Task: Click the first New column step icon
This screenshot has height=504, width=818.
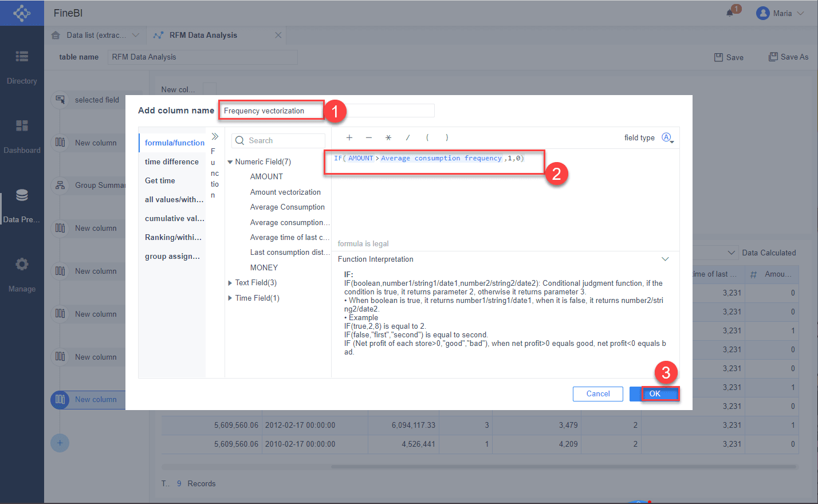Action: (x=60, y=143)
